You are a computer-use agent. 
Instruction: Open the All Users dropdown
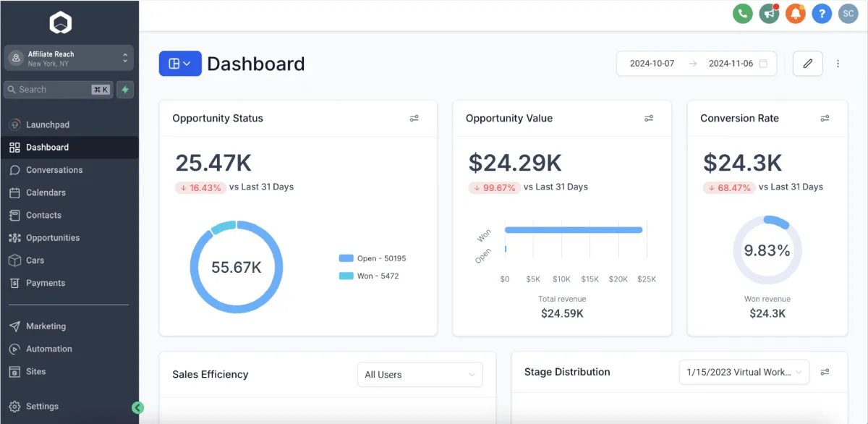pos(420,375)
